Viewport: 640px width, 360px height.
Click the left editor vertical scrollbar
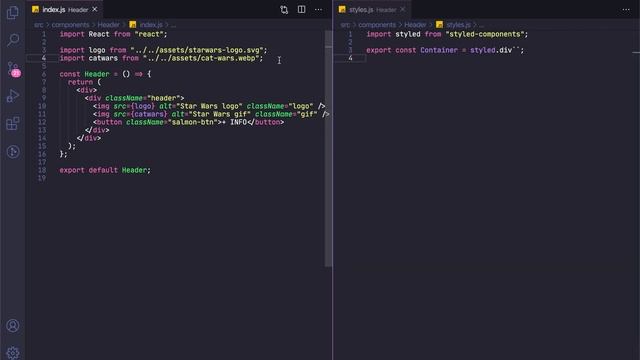pos(329,149)
